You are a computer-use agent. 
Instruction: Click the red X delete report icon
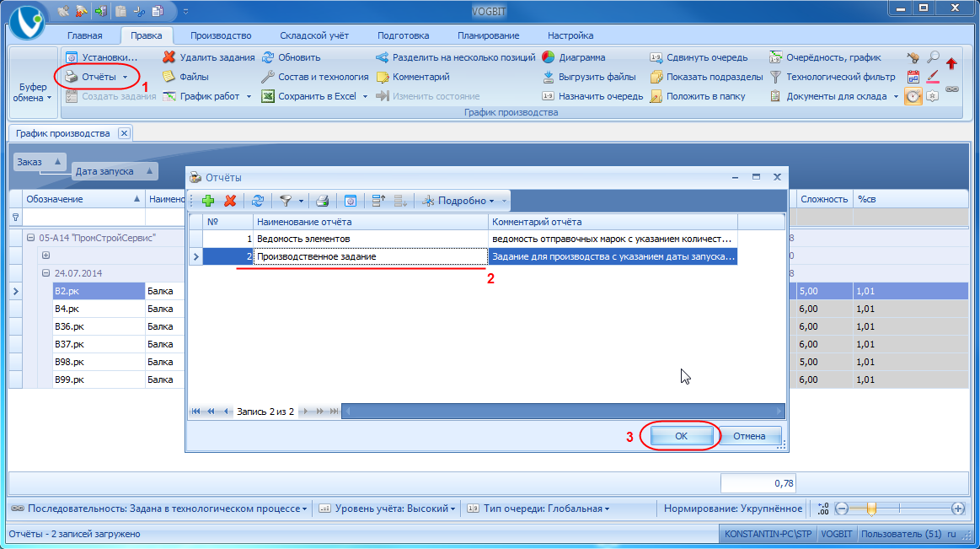(230, 201)
